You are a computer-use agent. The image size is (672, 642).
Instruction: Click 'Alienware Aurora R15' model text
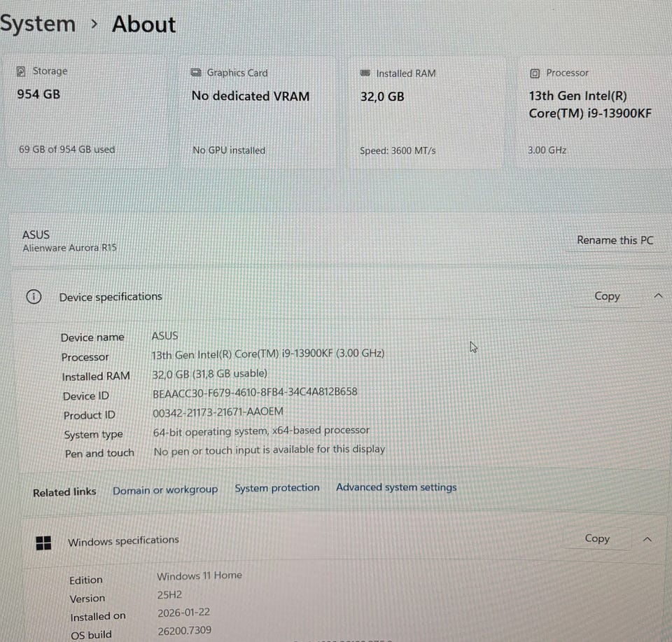[x=69, y=248]
